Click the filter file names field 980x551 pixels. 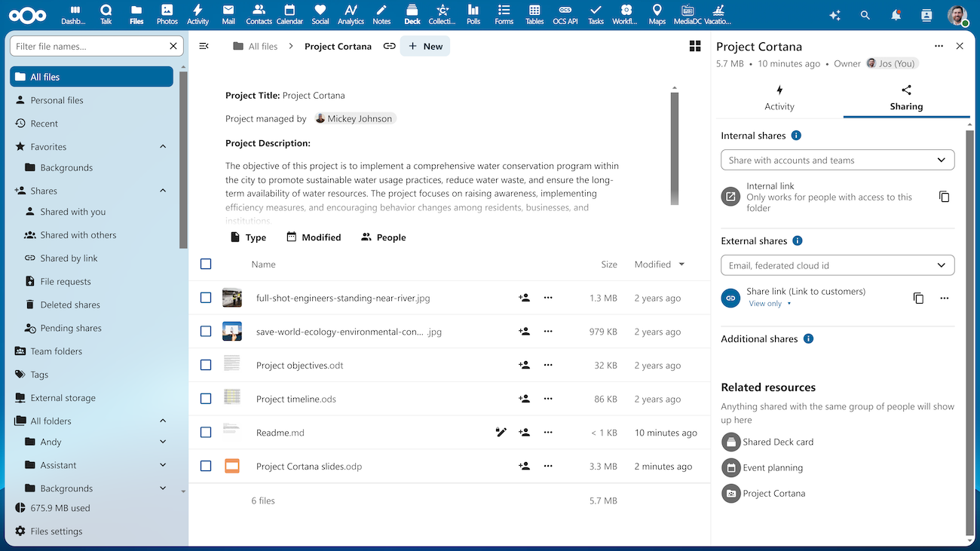click(89, 46)
